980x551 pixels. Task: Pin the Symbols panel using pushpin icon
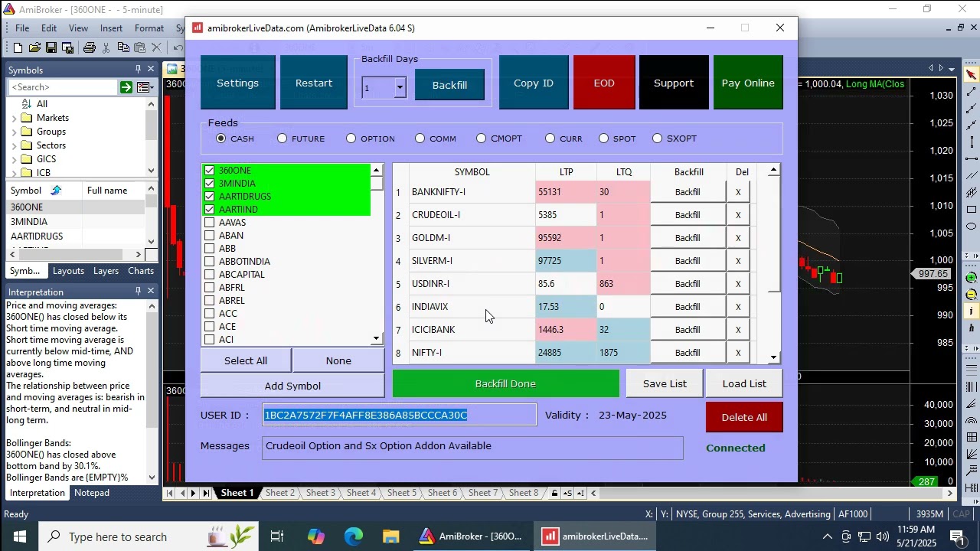(x=138, y=69)
